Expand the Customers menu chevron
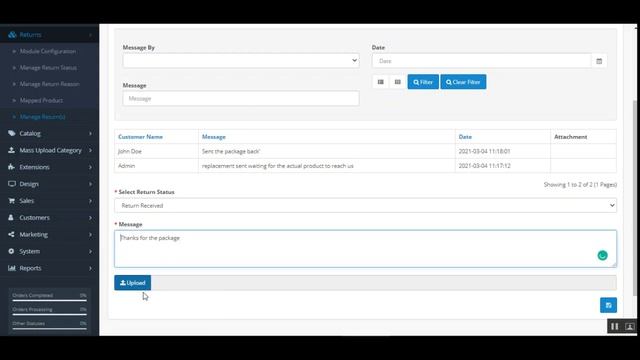This screenshot has width=640, height=360. 90,218
